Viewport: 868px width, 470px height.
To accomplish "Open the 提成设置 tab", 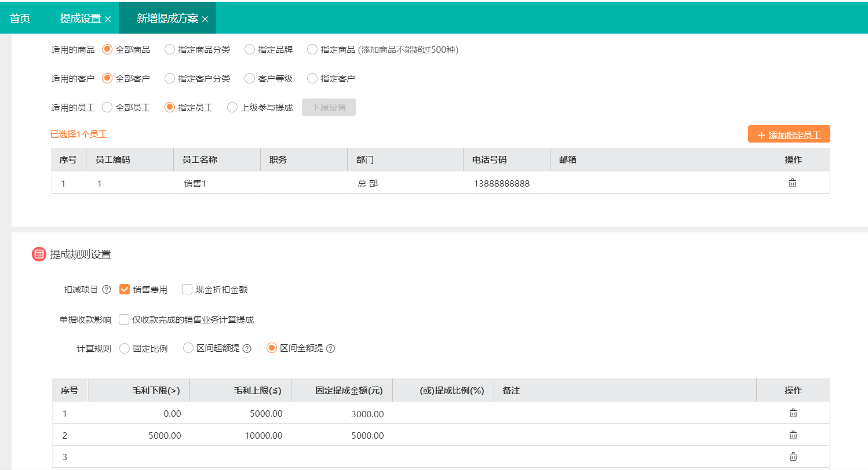I will [81, 19].
